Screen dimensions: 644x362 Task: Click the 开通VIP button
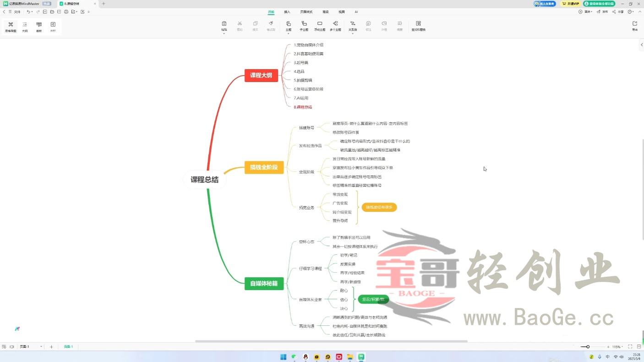click(x=571, y=4)
